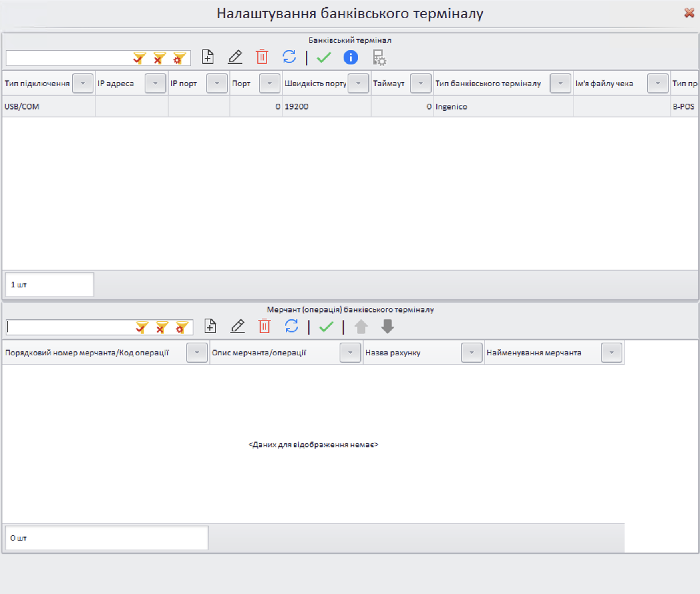Open Назва рахунку column filter dropdown

(x=471, y=353)
